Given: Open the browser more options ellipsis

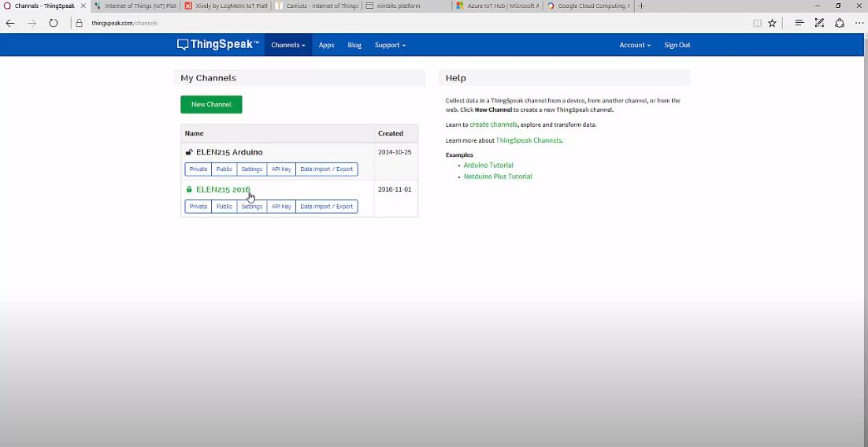Looking at the screenshot, I should pyautogui.click(x=859, y=24).
